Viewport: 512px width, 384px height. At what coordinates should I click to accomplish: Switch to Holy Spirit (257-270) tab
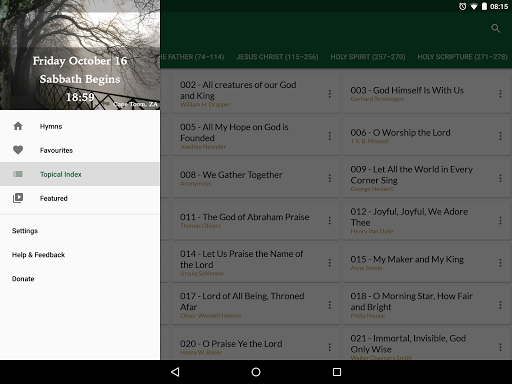click(x=368, y=57)
